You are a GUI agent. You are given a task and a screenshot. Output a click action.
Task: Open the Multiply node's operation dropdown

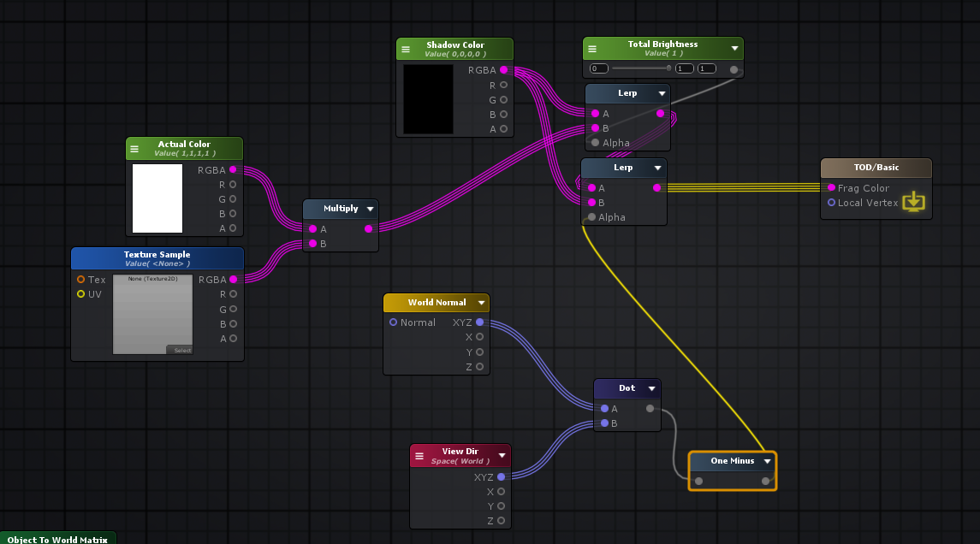click(x=370, y=208)
